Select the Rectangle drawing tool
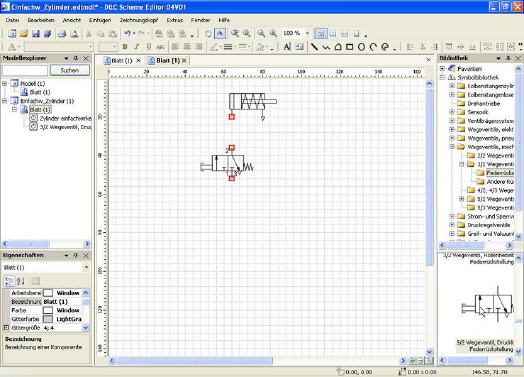 [x=350, y=47]
